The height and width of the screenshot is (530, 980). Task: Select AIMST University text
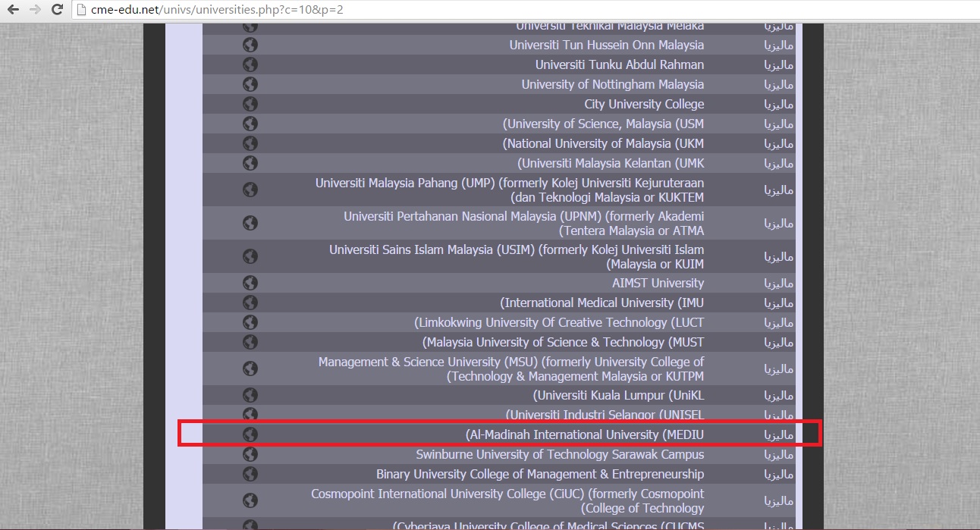[x=658, y=283]
